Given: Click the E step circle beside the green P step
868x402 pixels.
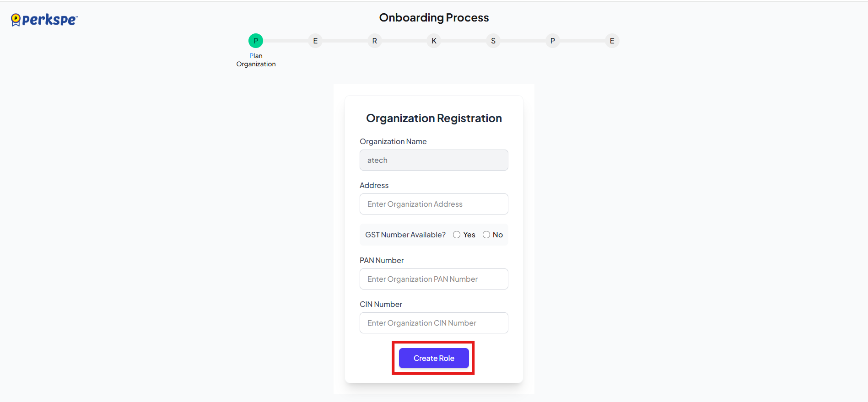Looking at the screenshot, I should (315, 41).
